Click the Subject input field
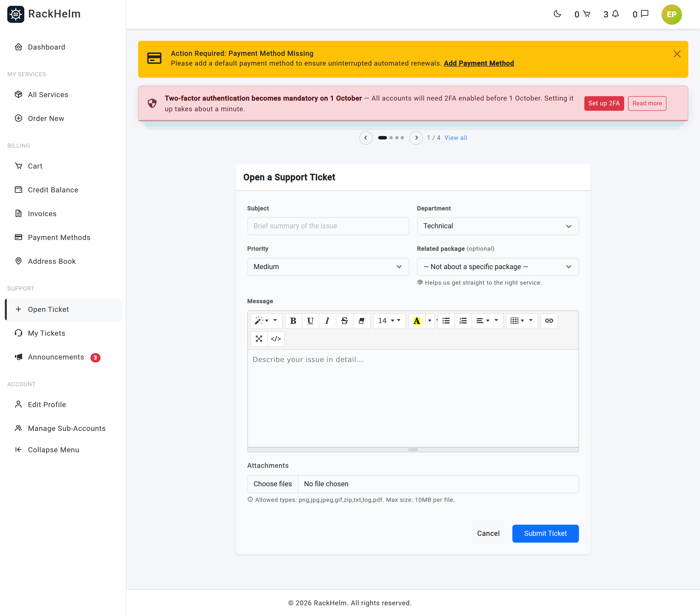This screenshot has height=616, width=700. (x=328, y=226)
